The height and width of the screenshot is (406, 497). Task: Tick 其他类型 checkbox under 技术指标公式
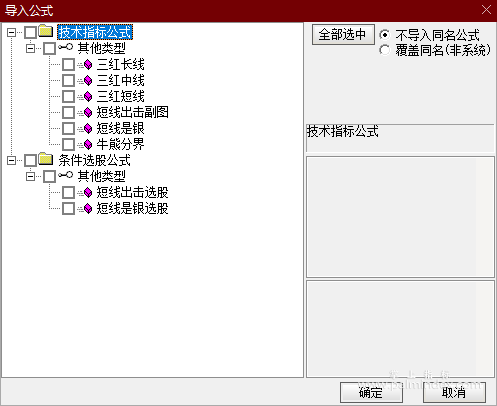49,48
